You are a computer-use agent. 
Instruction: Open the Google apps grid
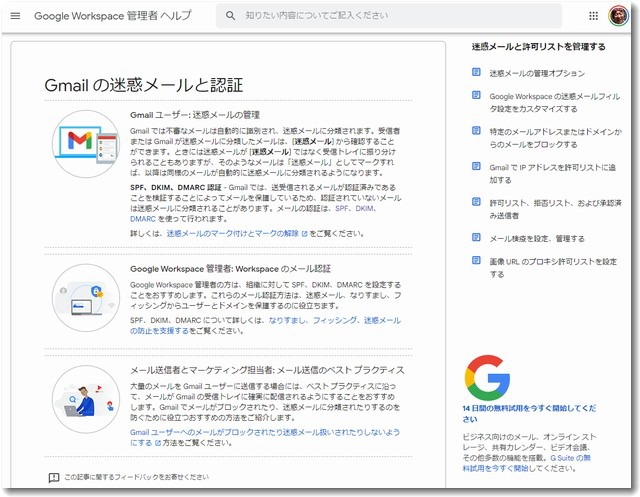tap(593, 16)
